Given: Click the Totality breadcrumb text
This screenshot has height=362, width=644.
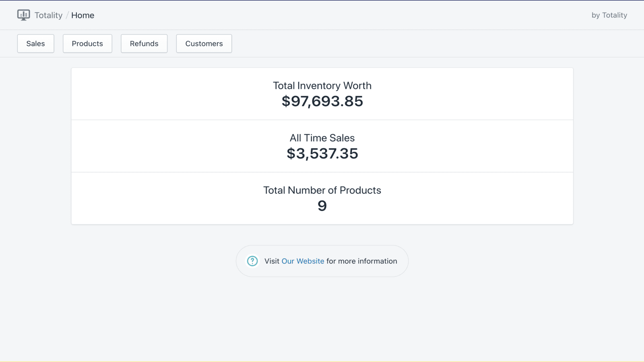Looking at the screenshot, I should pos(48,15).
